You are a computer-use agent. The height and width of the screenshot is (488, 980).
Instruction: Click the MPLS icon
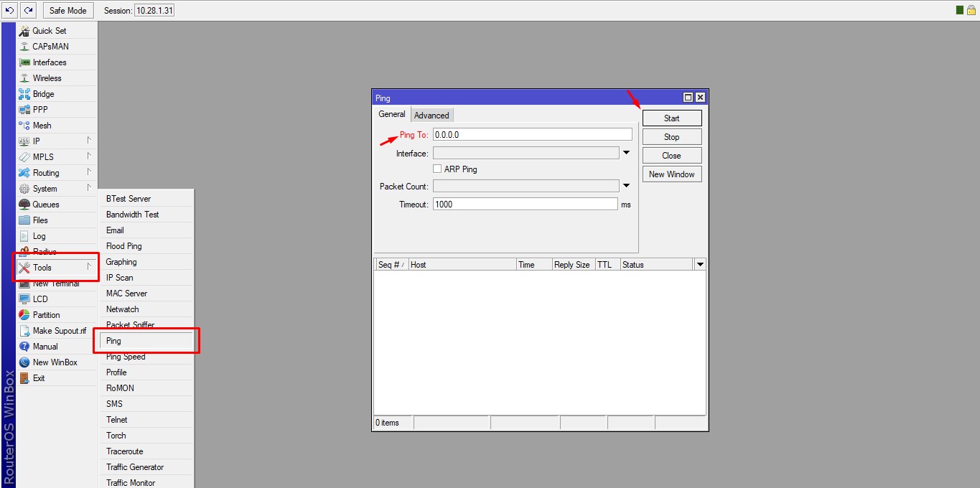pos(24,157)
